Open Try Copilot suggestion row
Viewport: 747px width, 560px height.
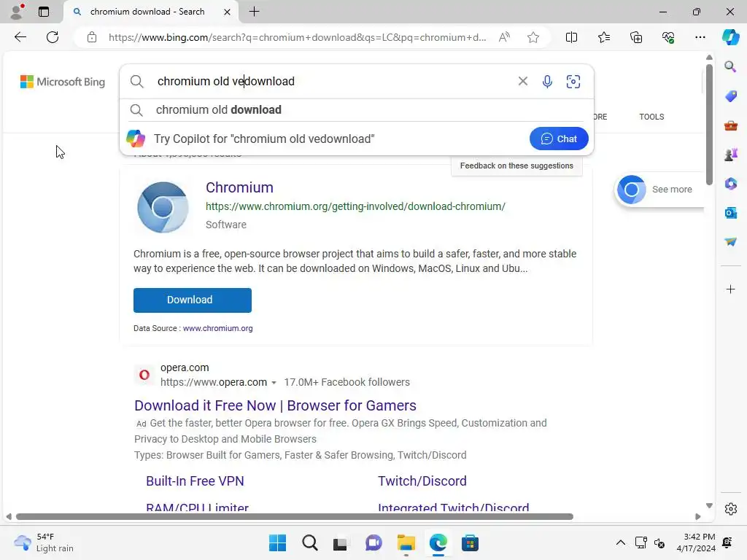324,139
